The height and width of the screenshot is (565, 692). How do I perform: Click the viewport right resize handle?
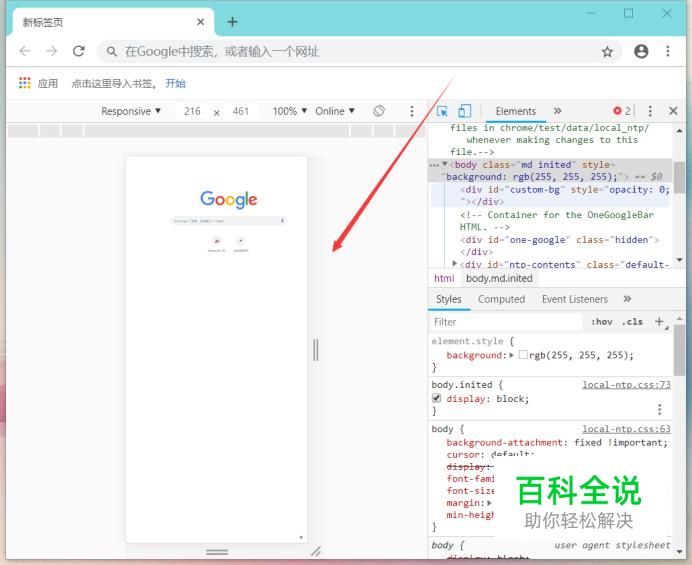(316, 350)
